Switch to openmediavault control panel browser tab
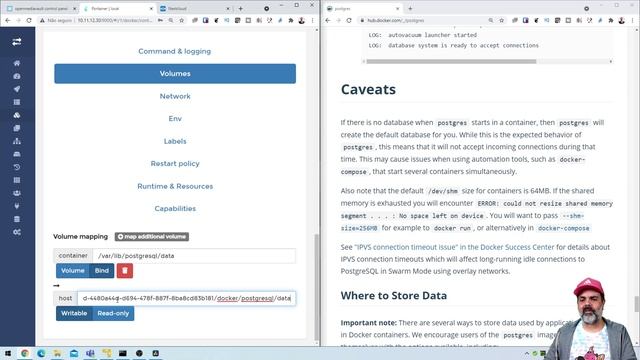This screenshot has height=360, width=640. (40, 8)
